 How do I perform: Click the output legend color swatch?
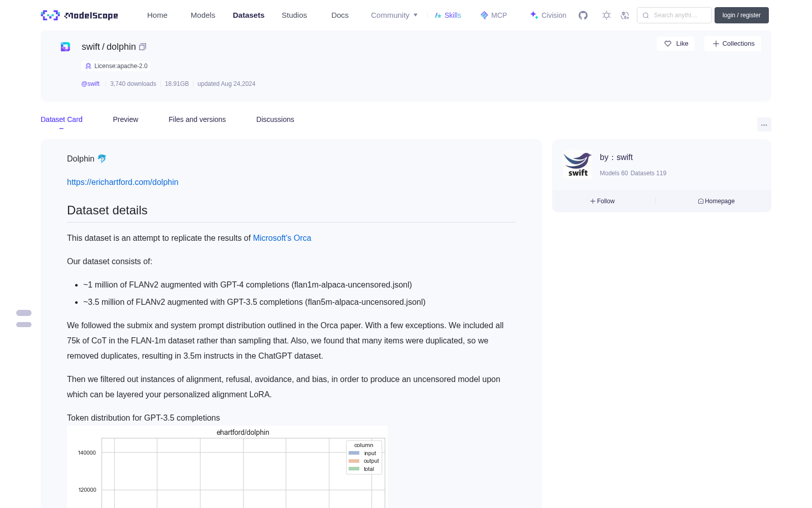(354, 461)
